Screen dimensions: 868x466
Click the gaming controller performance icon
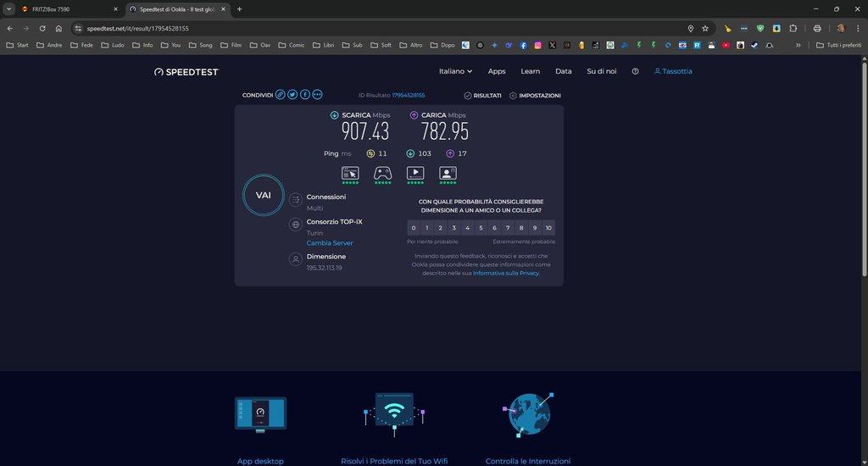383,173
